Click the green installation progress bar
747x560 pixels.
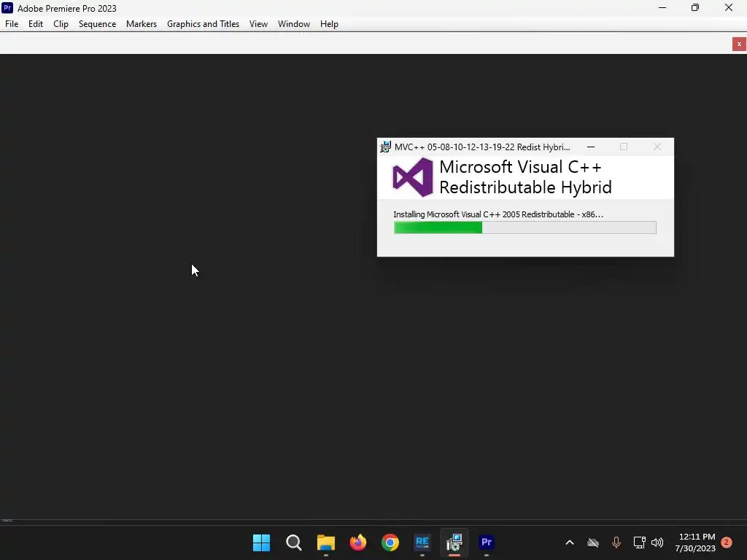(x=525, y=227)
